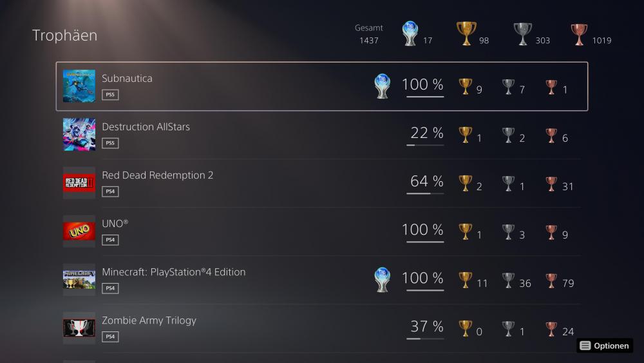Click the Zombie Army Trilogy cover thumbnail
This screenshot has width=644, height=363.
coord(79,328)
